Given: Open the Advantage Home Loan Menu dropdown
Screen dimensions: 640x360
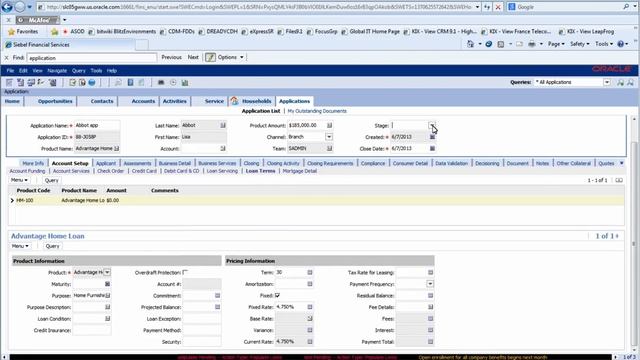Looking at the screenshot, I should (20, 246).
